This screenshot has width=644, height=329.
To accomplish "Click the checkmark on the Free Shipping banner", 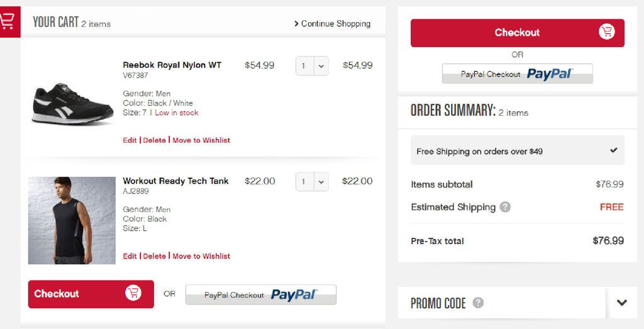I will coord(614,150).
